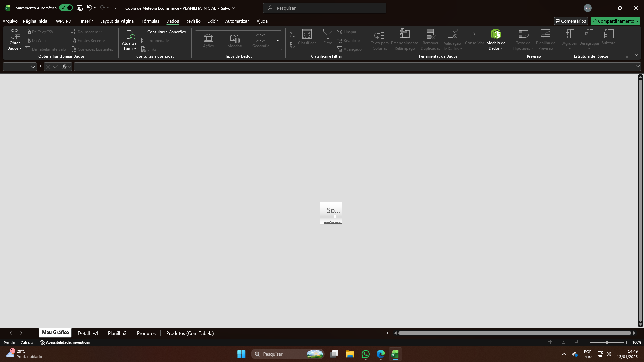The image size is (644, 362).
Task: Click the Undo arrow icon
Action: (89, 8)
